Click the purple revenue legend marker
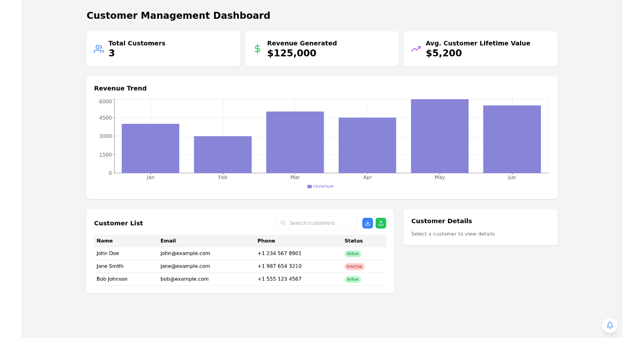This screenshot has height=338, width=644. [309, 186]
